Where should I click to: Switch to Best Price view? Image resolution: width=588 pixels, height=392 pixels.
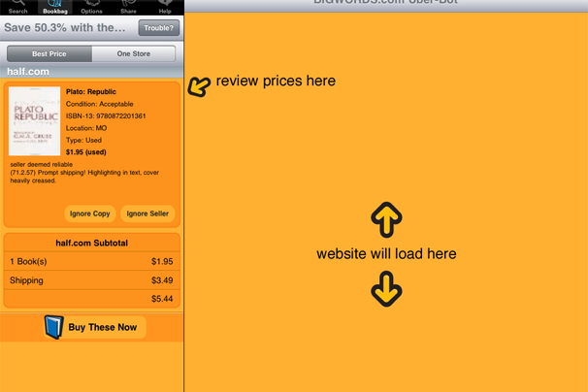[49, 54]
